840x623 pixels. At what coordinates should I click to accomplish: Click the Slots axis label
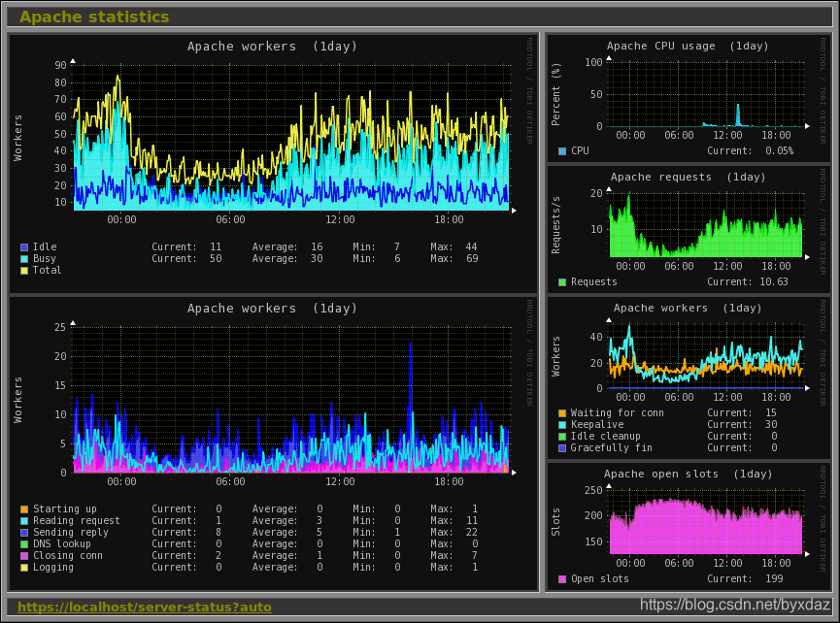point(555,522)
